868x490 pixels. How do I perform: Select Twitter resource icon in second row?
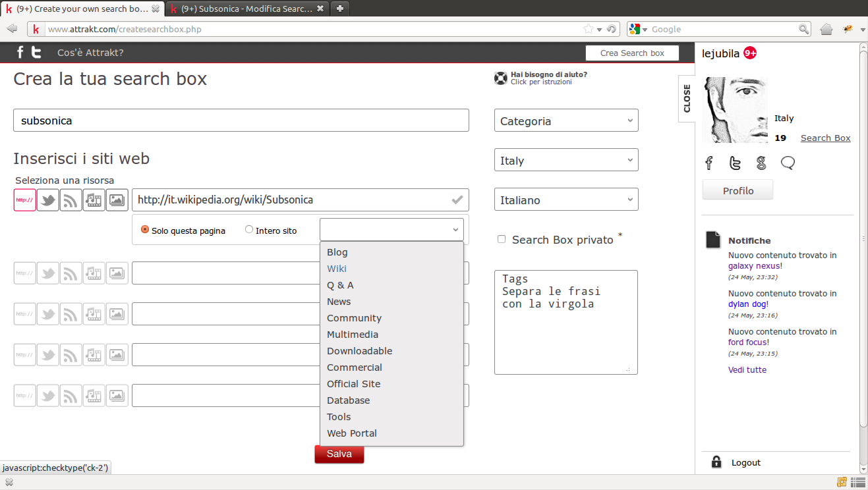(48, 273)
